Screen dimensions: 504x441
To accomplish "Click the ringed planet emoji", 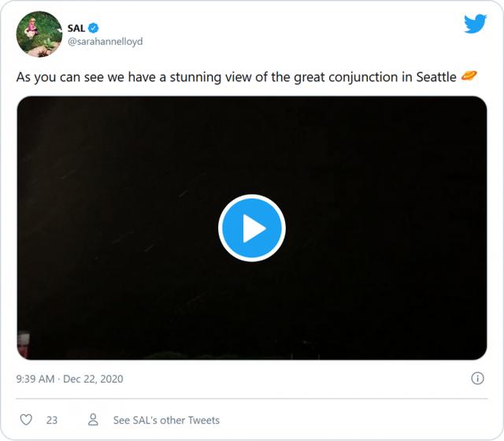I will pyautogui.click(x=469, y=77).
